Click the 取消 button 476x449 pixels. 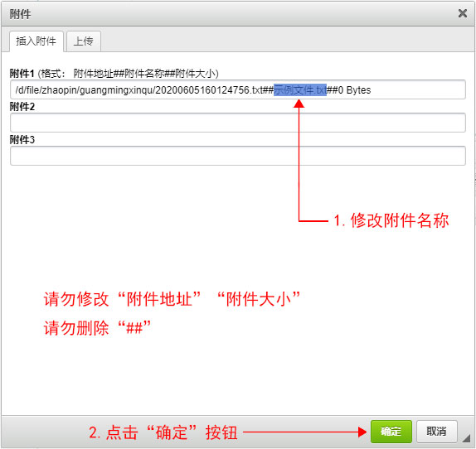point(436,431)
